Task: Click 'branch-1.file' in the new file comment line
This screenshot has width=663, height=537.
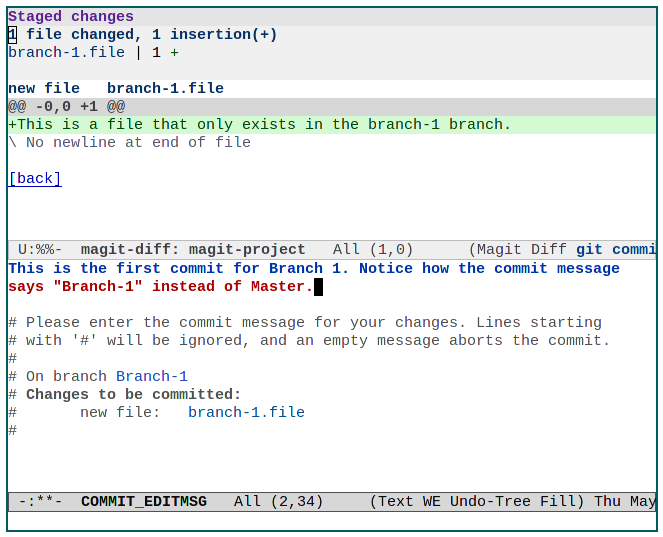Action: point(246,412)
